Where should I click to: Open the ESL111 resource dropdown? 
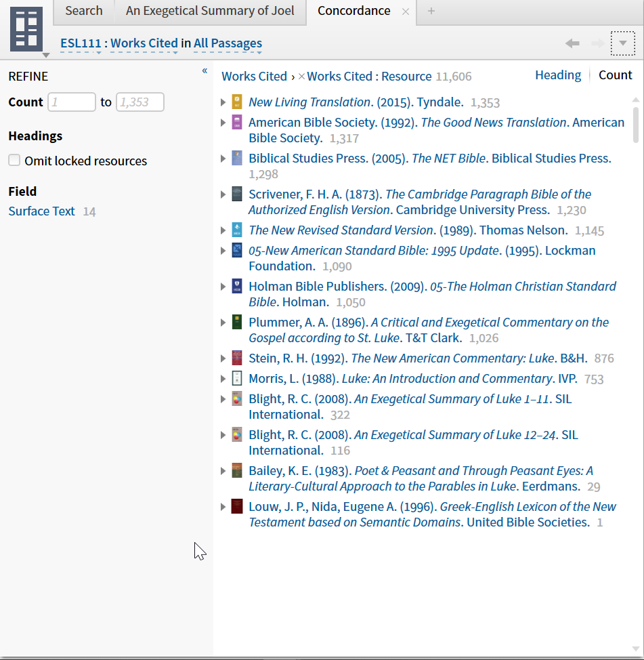point(81,44)
